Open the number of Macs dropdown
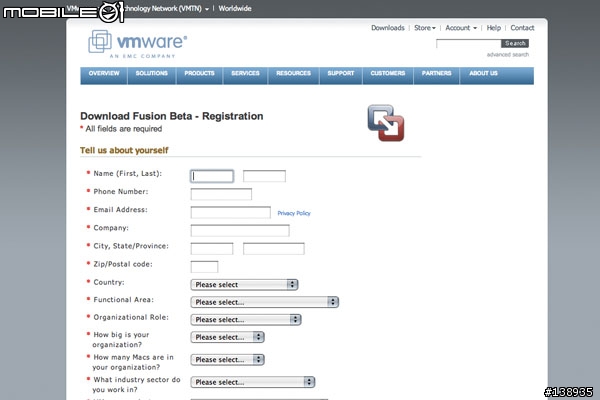The width and height of the screenshot is (600, 400). click(227, 360)
